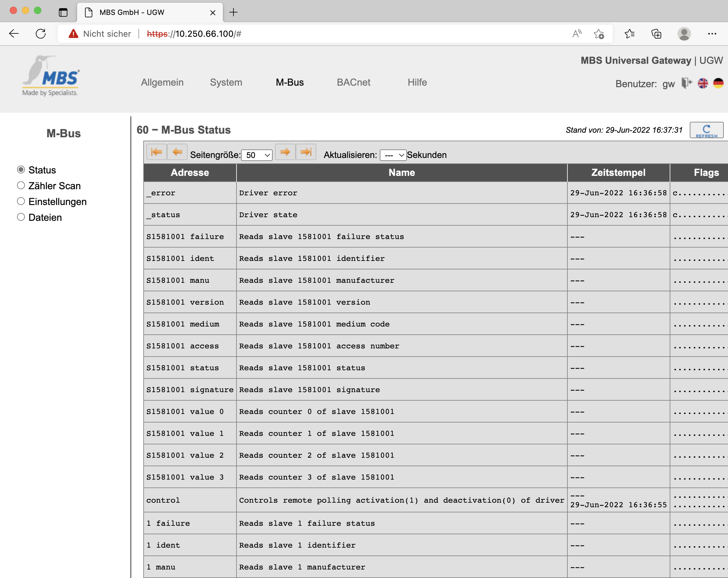Open the Aktualisieren seconds dropdown
Image resolution: width=728 pixels, height=578 pixels.
(393, 155)
